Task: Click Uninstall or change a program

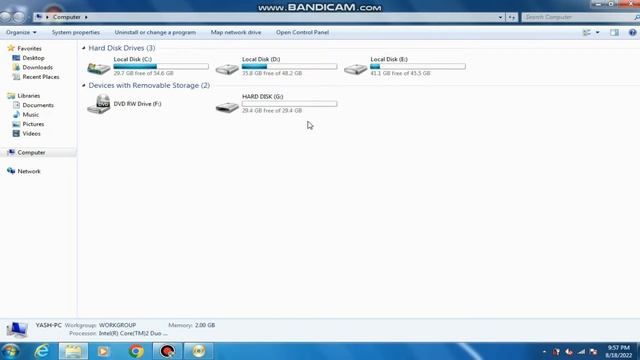Action: (x=155, y=32)
